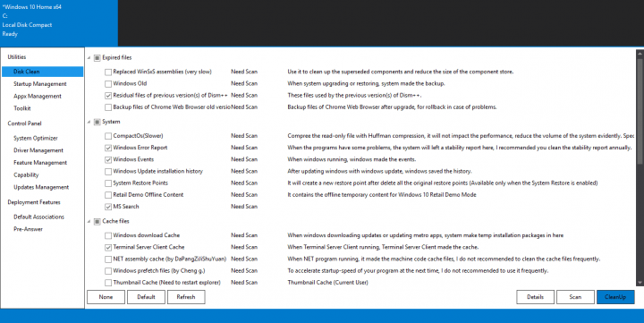Open Startup Management

[x=40, y=84]
